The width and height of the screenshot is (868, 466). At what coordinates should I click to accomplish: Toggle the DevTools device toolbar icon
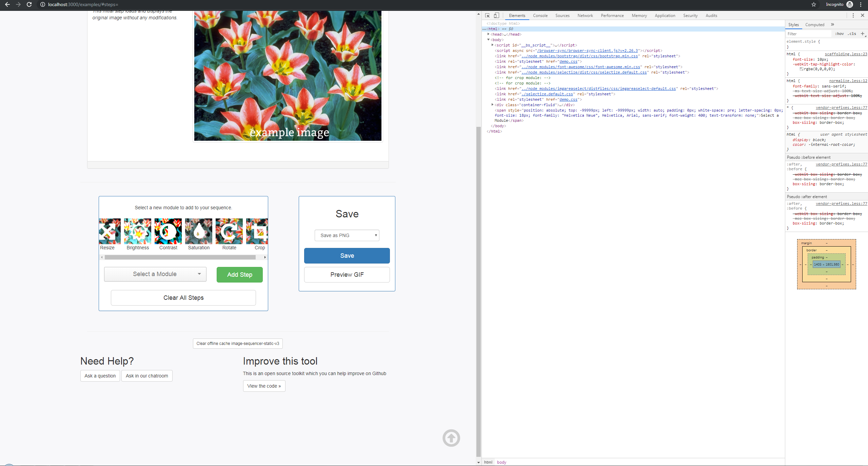[x=496, y=16]
